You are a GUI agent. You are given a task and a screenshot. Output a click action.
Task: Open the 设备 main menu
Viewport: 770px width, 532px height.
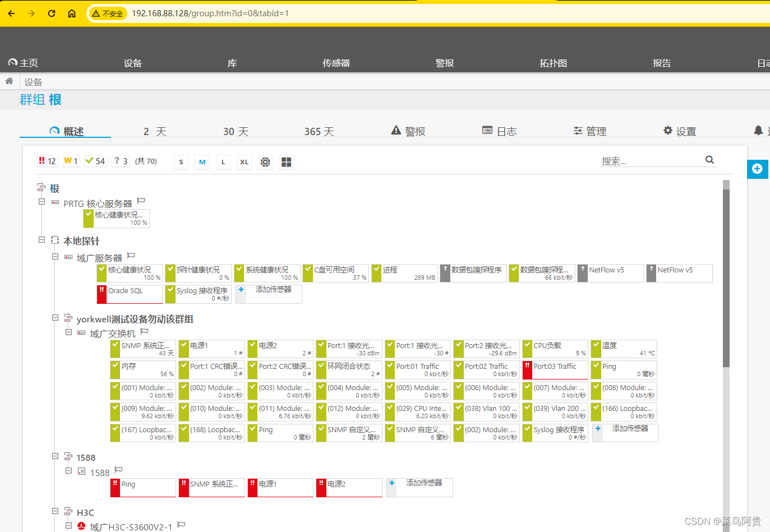pos(133,63)
